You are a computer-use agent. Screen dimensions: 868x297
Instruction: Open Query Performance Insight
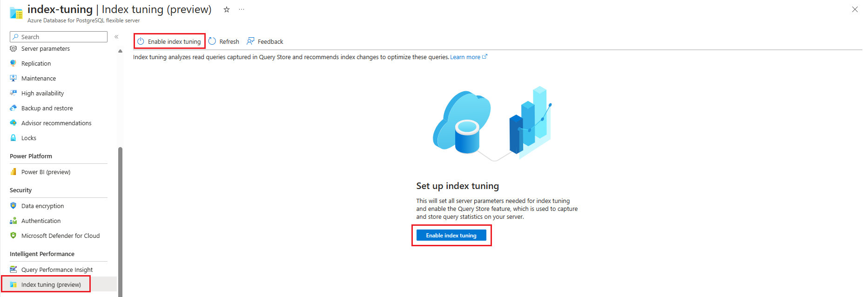[x=57, y=270]
